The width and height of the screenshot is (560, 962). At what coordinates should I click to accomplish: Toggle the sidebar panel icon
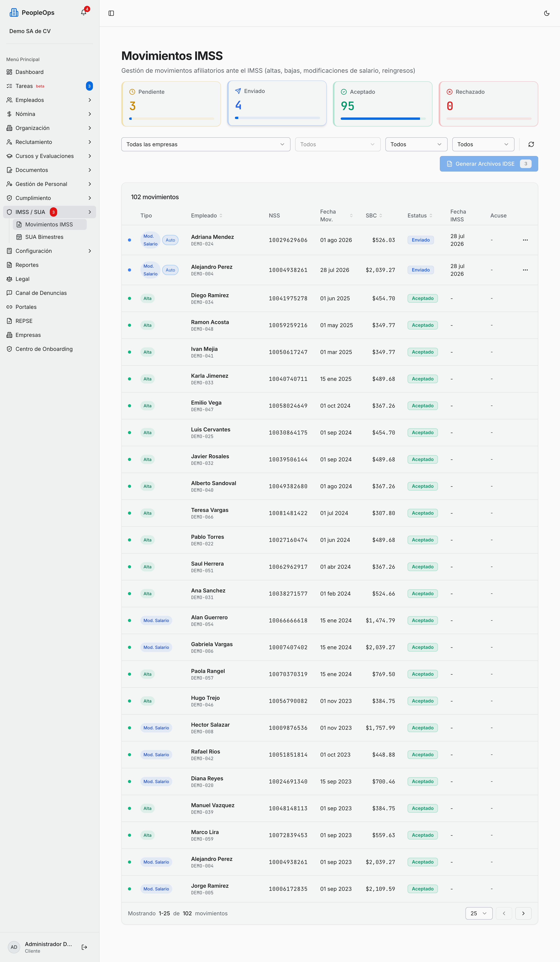click(x=111, y=13)
